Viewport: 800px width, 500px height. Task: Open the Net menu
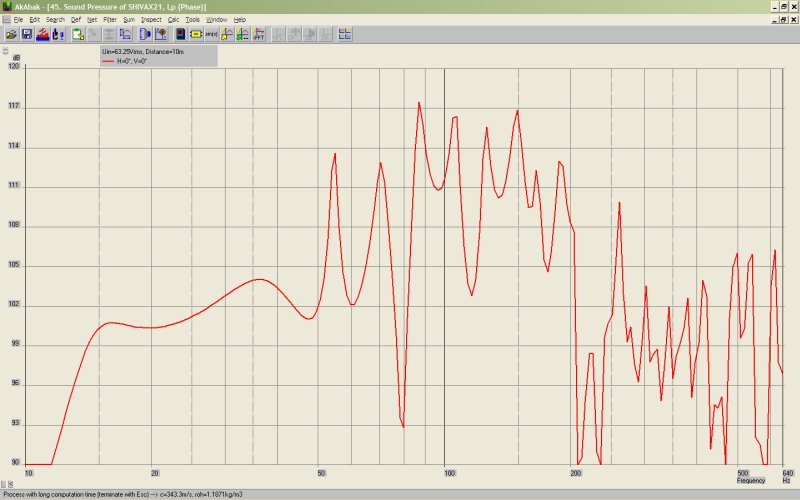point(92,19)
